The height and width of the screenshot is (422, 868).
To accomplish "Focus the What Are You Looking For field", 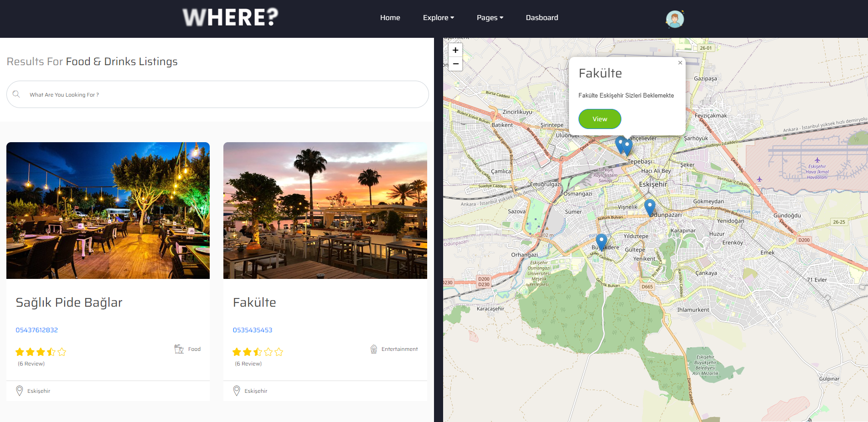I will click(217, 94).
